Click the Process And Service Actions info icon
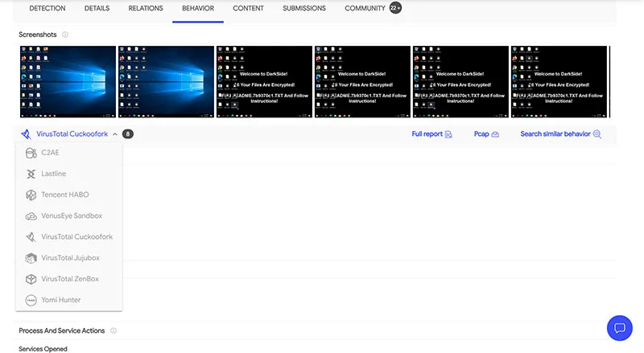Viewport: 644px width, 353px height. pos(114,330)
